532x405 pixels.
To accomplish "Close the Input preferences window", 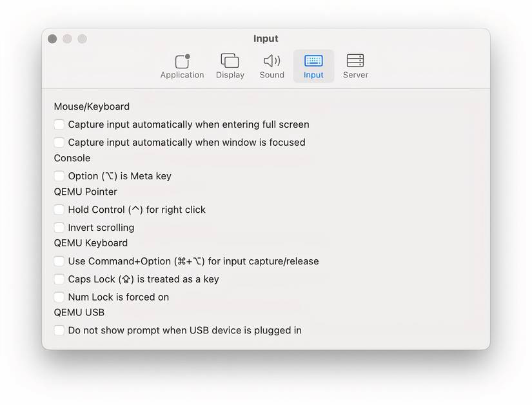I will [52, 39].
